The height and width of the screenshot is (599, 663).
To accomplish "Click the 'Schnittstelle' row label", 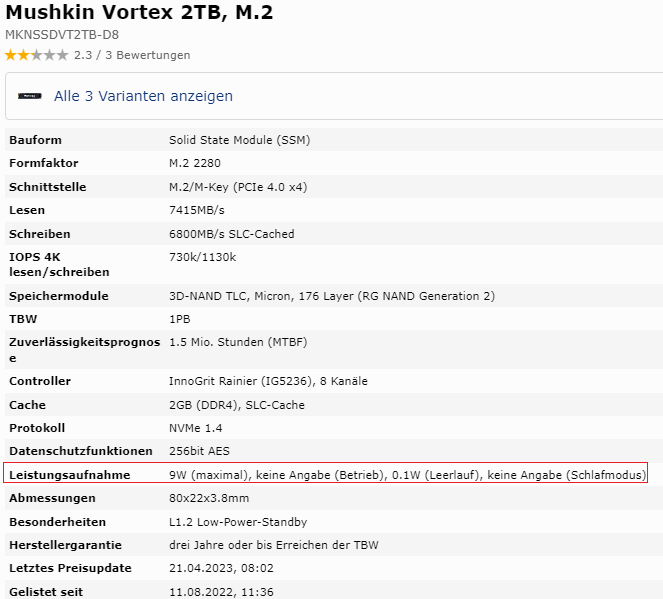I will pos(48,187).
